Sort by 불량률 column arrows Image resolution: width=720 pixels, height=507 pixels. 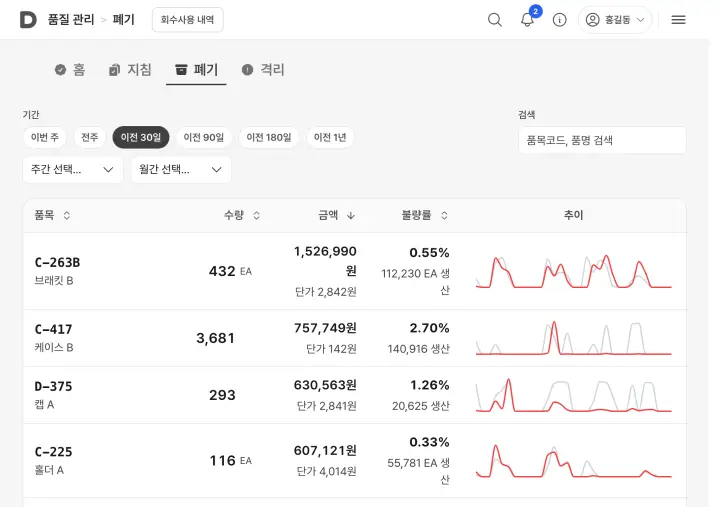[x=444, y=215]
